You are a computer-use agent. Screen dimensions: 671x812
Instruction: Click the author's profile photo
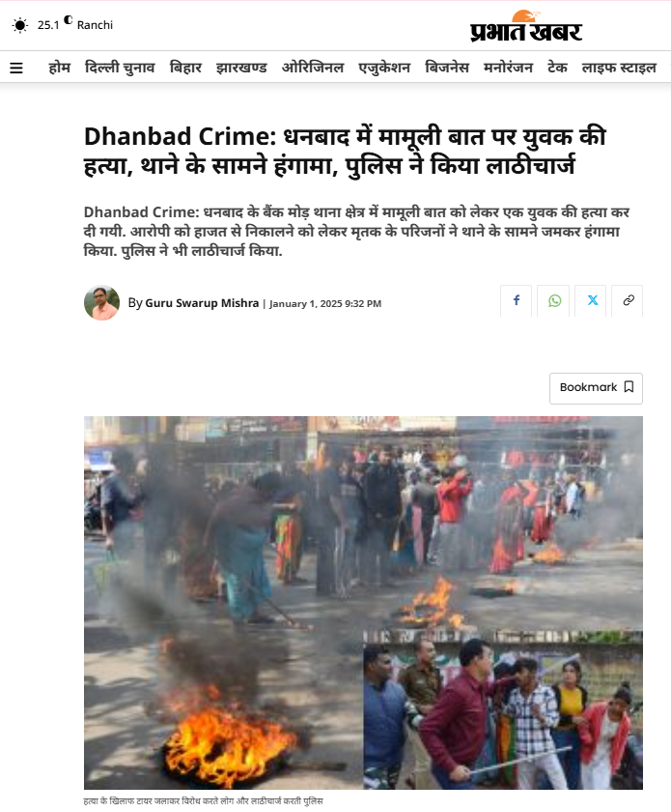(102, 303)
